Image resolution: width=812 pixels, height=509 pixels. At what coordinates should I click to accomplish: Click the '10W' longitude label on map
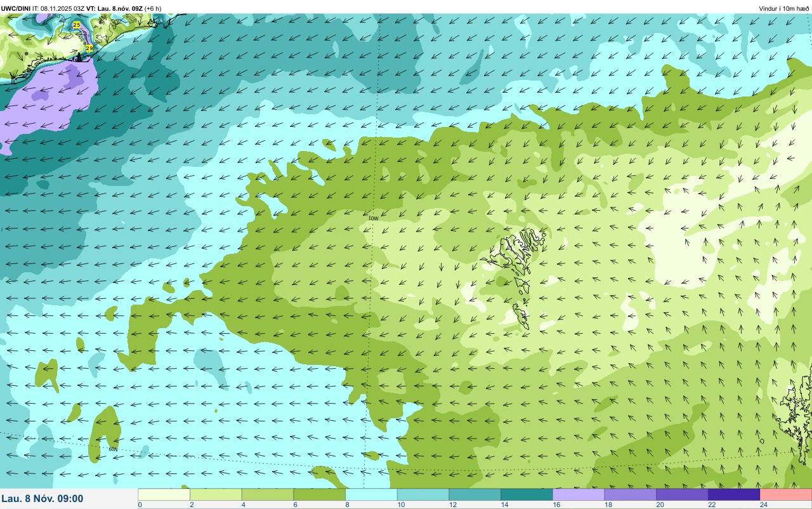(373, 218)
